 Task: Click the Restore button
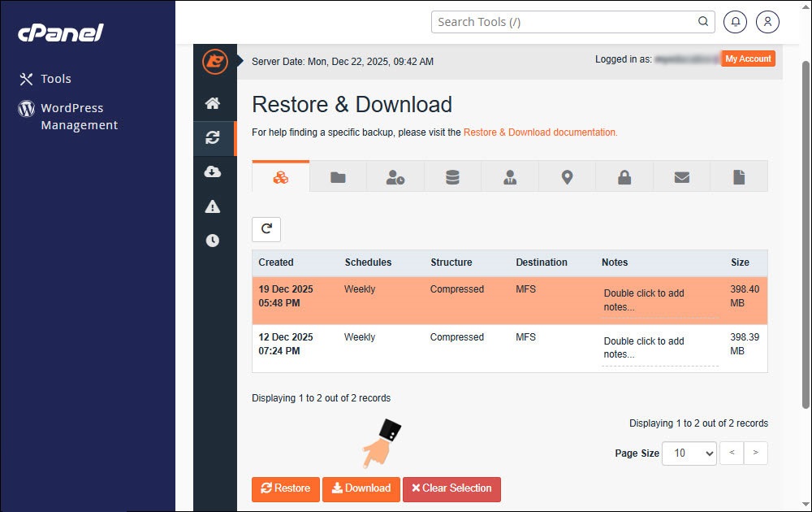point(286,488)
